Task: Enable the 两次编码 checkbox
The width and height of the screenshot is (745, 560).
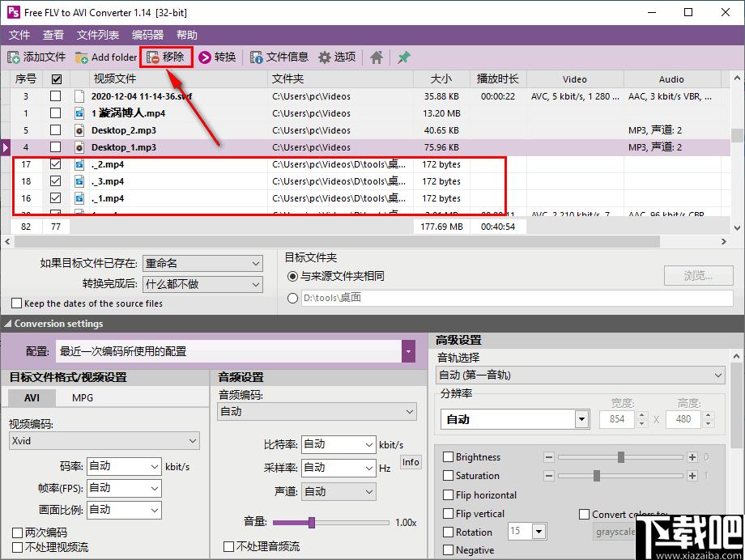Action: [x=18, y=532]
